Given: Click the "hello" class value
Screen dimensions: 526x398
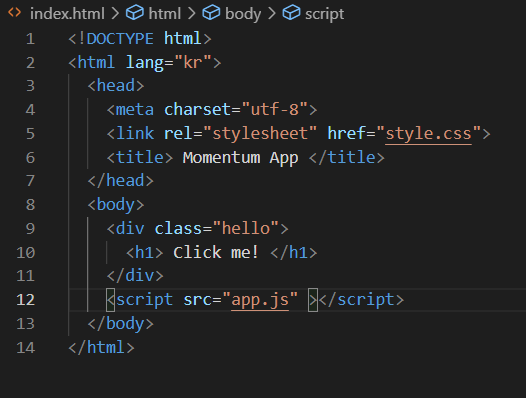Looking at the screenshot, I should pos(246,229).
